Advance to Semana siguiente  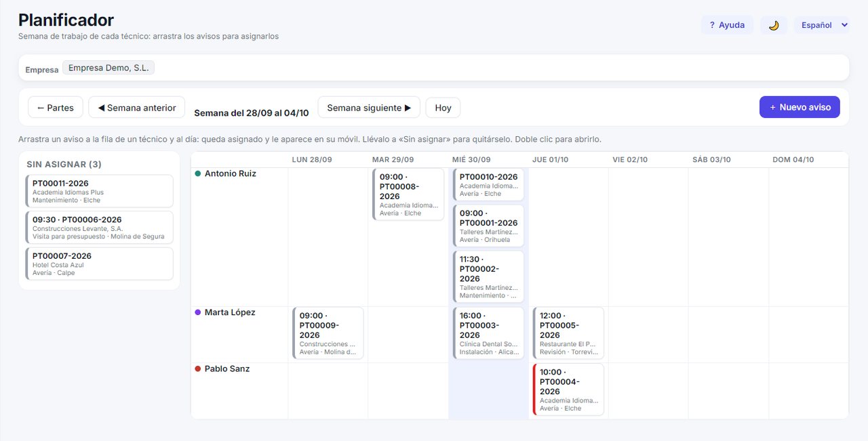[x=369, y=108]
